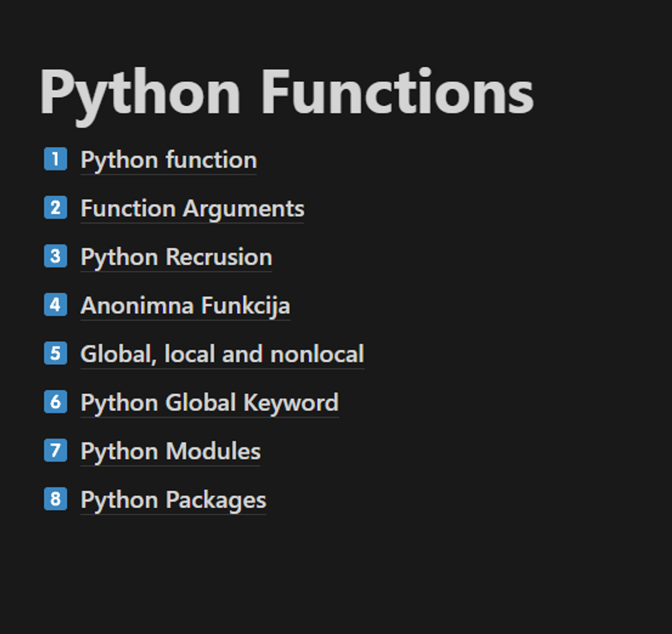
Task: Click the number 8 icon beside Python Packages
Action: 55,499
